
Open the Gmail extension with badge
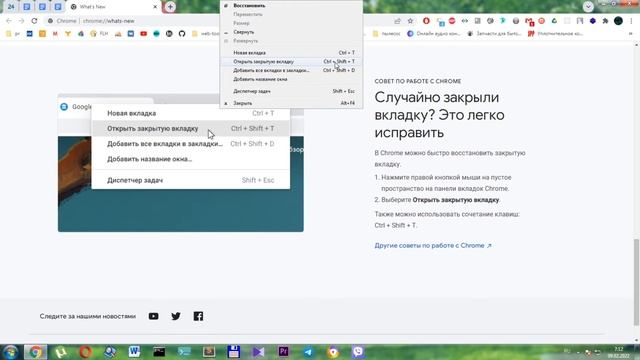pyautogui.click(x=529, y=21)
